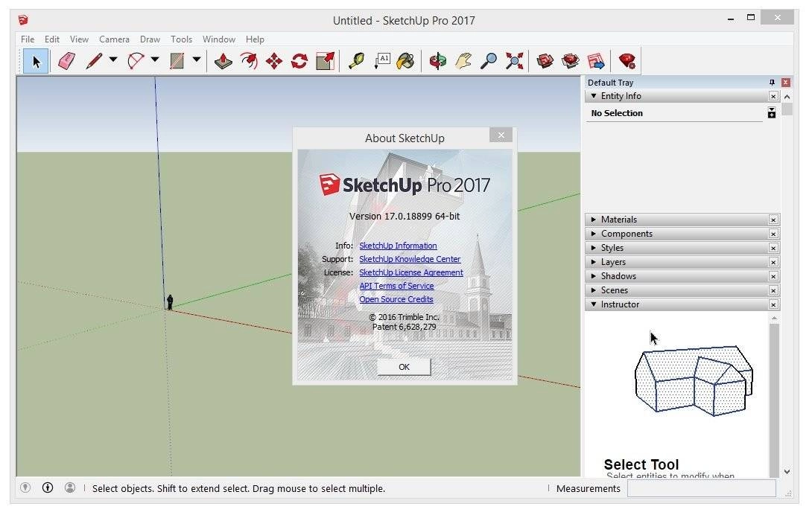Screen dimensions: 812x518
Task: Click the Instructor house illustration
Action: [694, 380]
